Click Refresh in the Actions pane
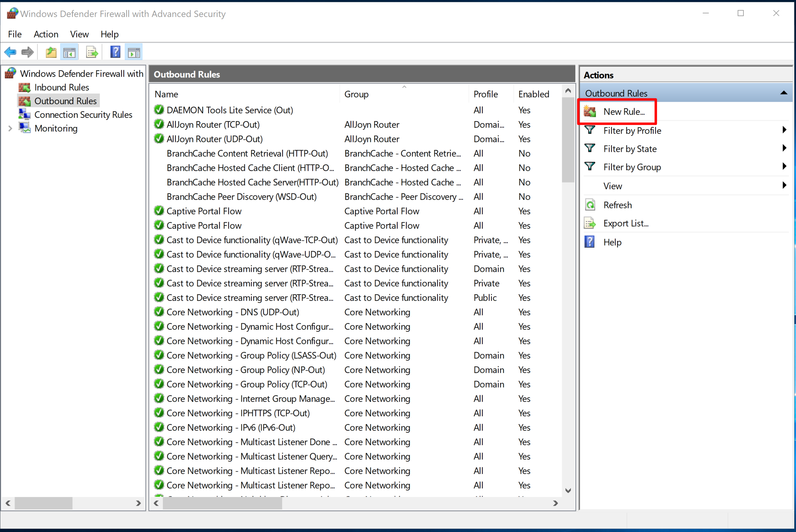The image size is (796, 532). point(617,205)
